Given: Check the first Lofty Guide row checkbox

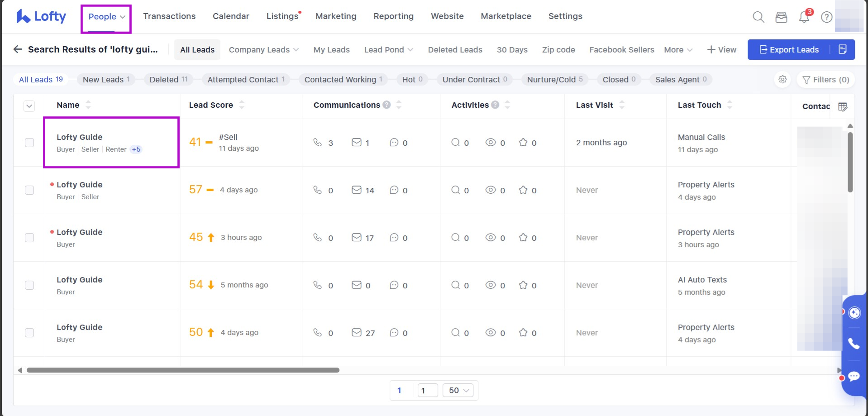Looking at the screenshot, I should [29, 143].
